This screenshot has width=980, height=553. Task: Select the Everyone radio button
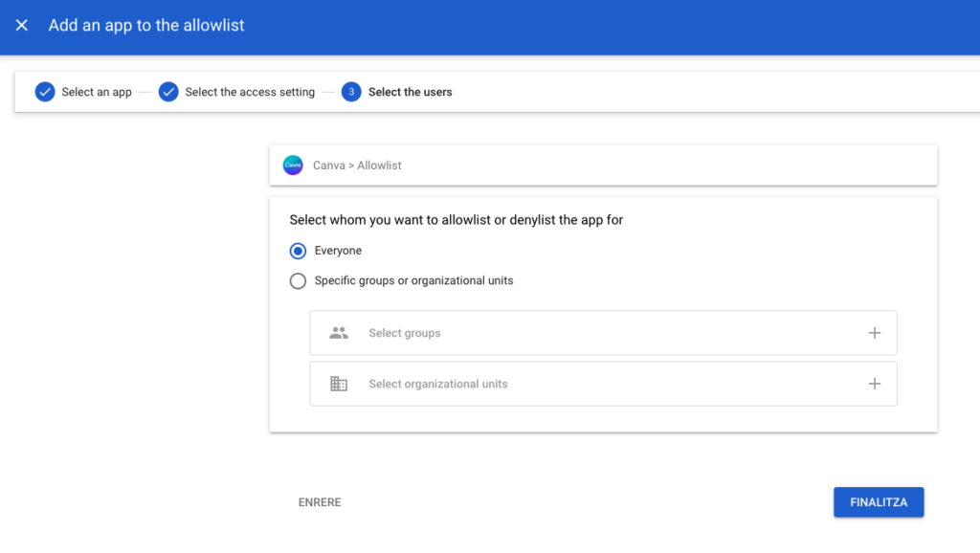click(298, 251)
